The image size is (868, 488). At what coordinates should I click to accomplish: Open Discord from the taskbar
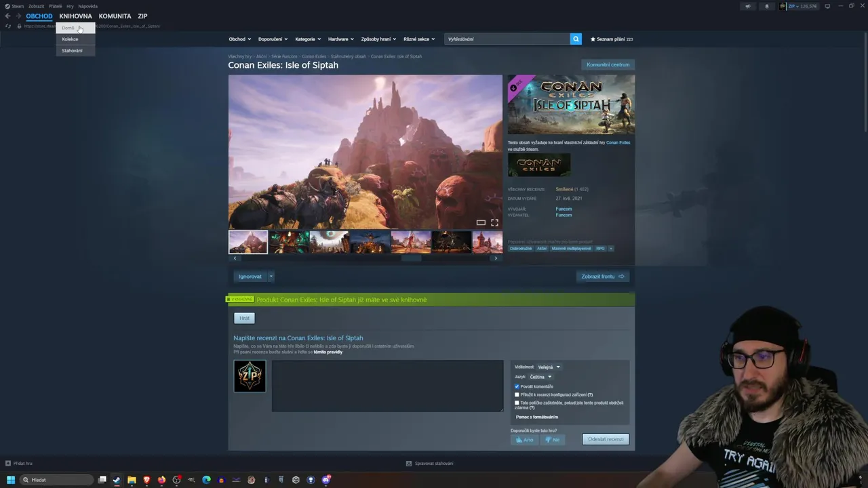pyautogui.click(x=326, y=480)
